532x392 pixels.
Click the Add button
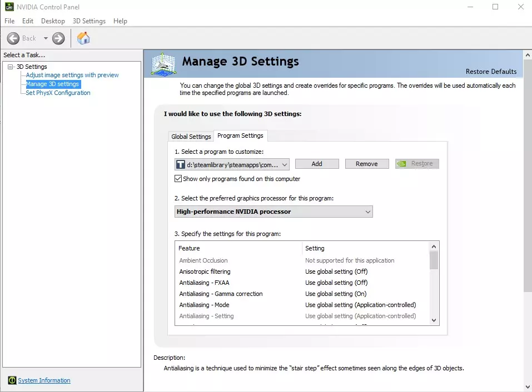[x=317, y=164]
